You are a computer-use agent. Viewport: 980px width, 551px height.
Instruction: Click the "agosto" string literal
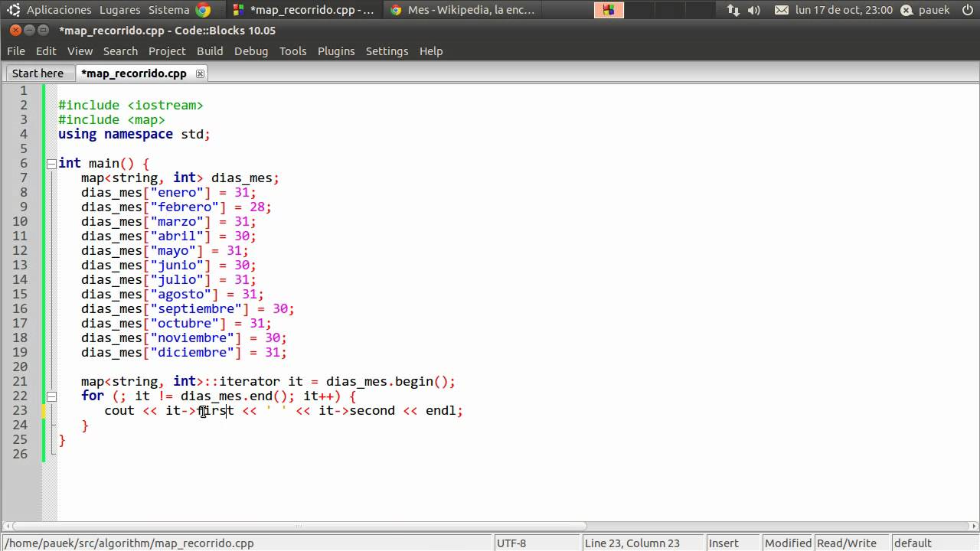181,294
